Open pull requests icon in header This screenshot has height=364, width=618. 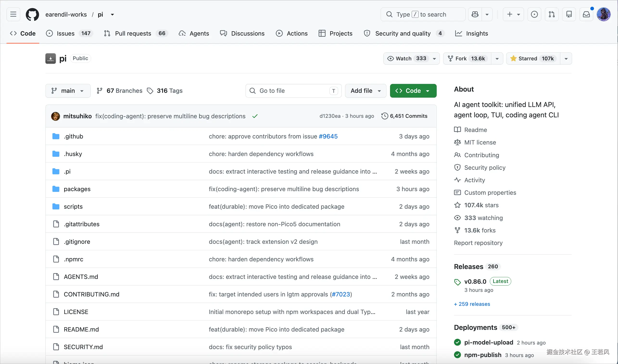tap(552, 14)
